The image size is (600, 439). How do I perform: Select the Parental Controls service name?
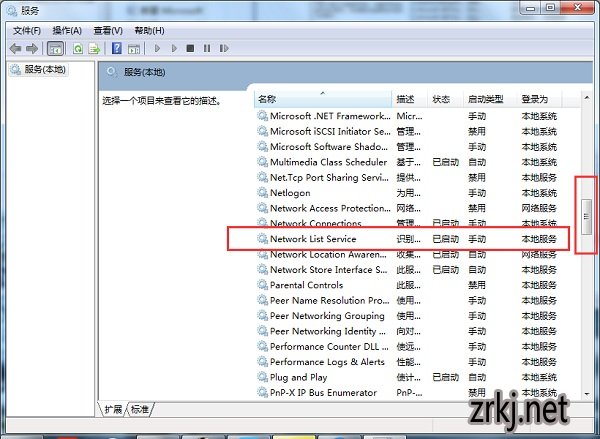point(307,285)
